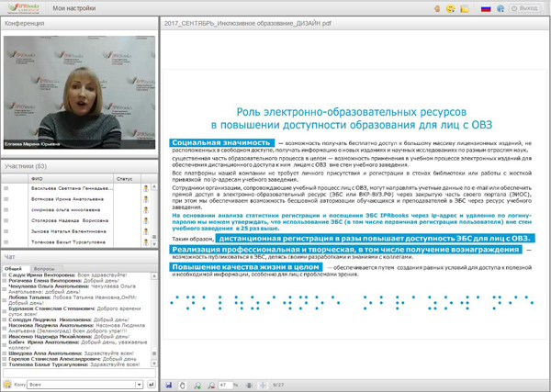Select the hand pan tool

tap(182, 385)
